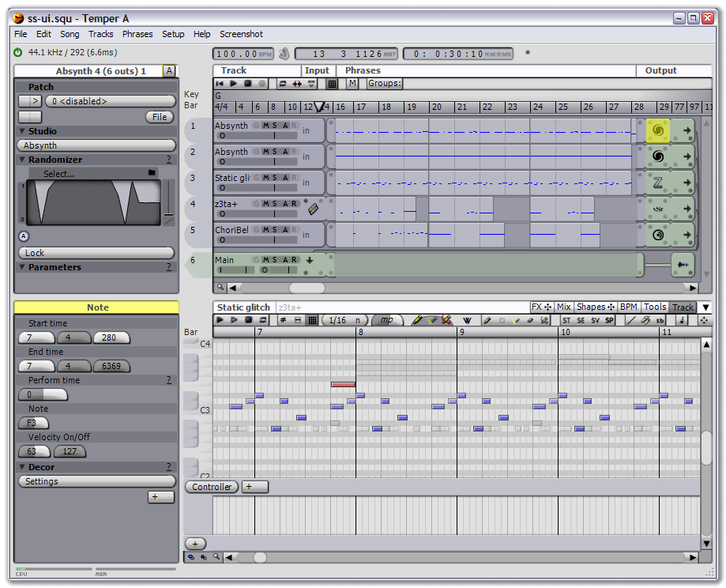Expand the Parameters section

[x=22, y=267]
